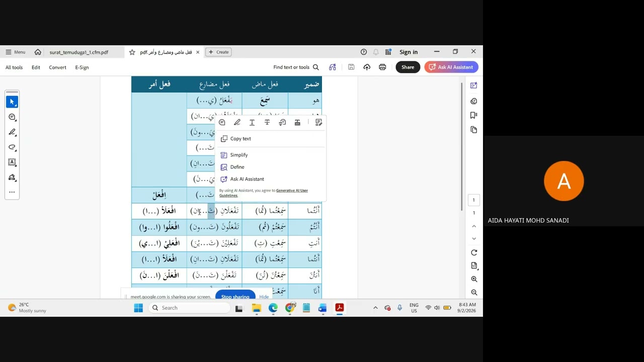Click the edit text icon in the popup
This screenshot has width=644, height=362.
point(318,122)
